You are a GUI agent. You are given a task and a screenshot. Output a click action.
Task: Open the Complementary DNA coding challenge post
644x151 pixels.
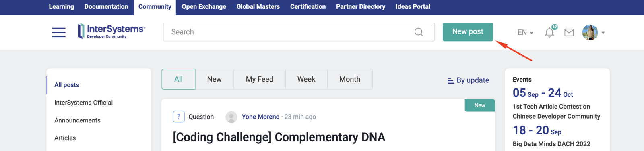(x=279, y=137)
